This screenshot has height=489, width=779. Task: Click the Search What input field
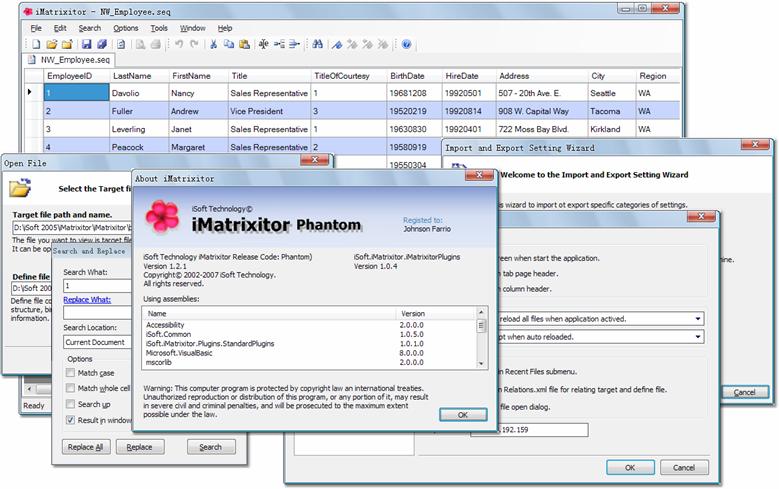pos(97,286)
